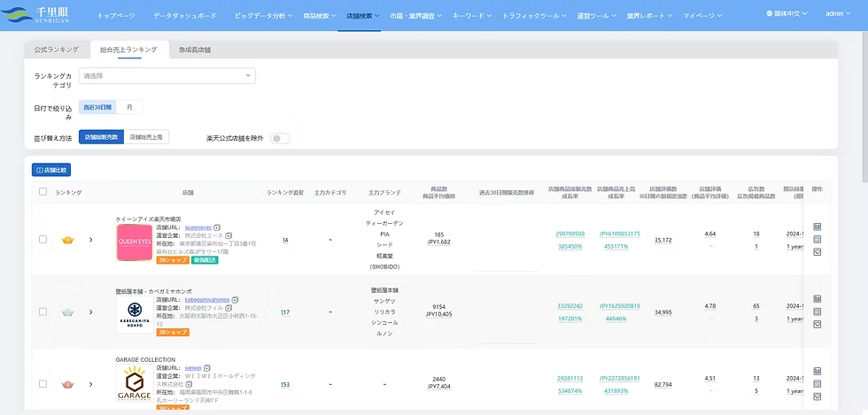Click the document operation icon in the 壁紙屋本舗 row
The width and height of the screenshot is (868, 415).
pyautogui.click(x=817, y=311)
